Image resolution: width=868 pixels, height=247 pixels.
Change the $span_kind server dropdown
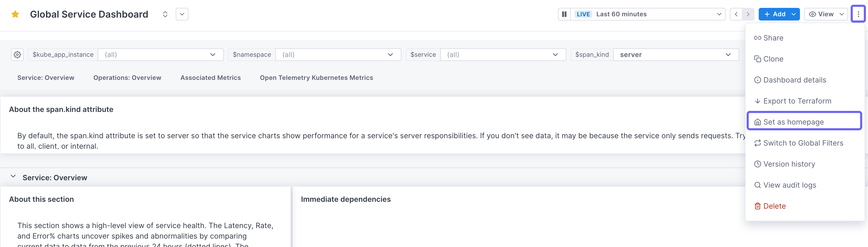coord(676,55)
